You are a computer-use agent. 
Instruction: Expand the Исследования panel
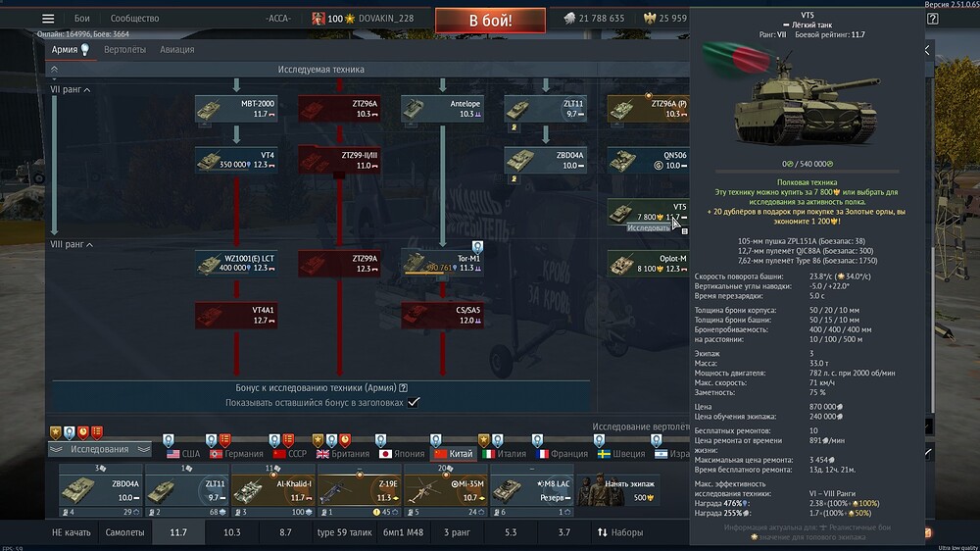57,449
